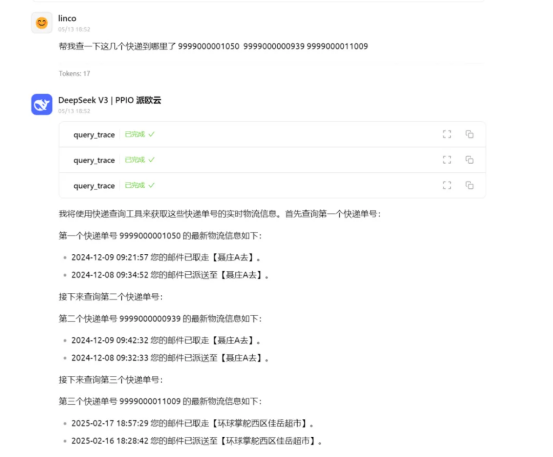Image resolution: width=553 pixels, height=457 pixels.
Task: Click the Tokens: 17 counter
Action: click(x=74, y=73)
